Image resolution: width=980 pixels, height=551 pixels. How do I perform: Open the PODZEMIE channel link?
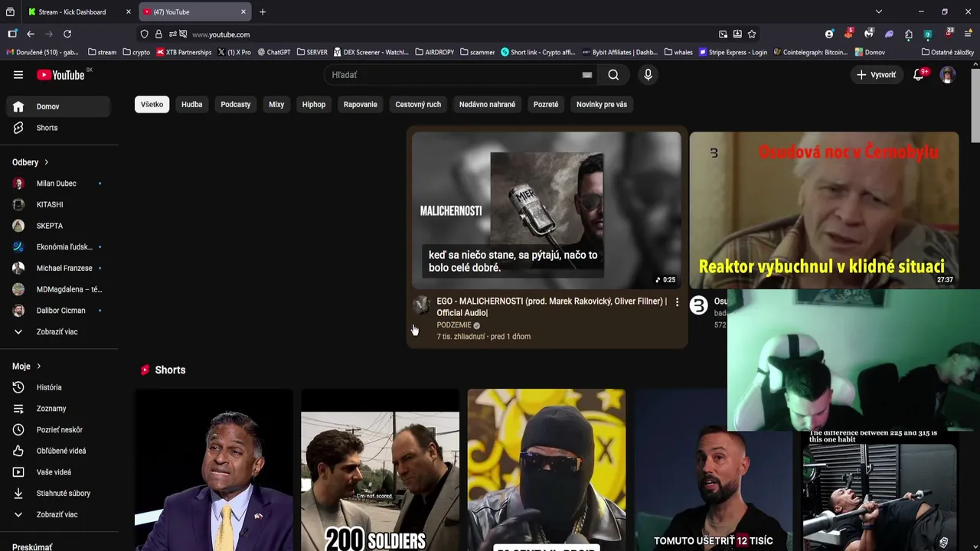[x=454, y=325]
